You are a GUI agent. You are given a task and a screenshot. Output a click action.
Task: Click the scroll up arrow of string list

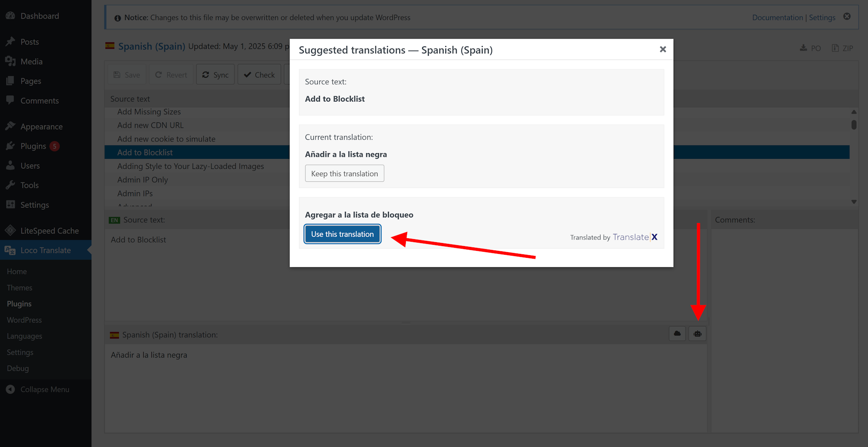tap(854, 112)
